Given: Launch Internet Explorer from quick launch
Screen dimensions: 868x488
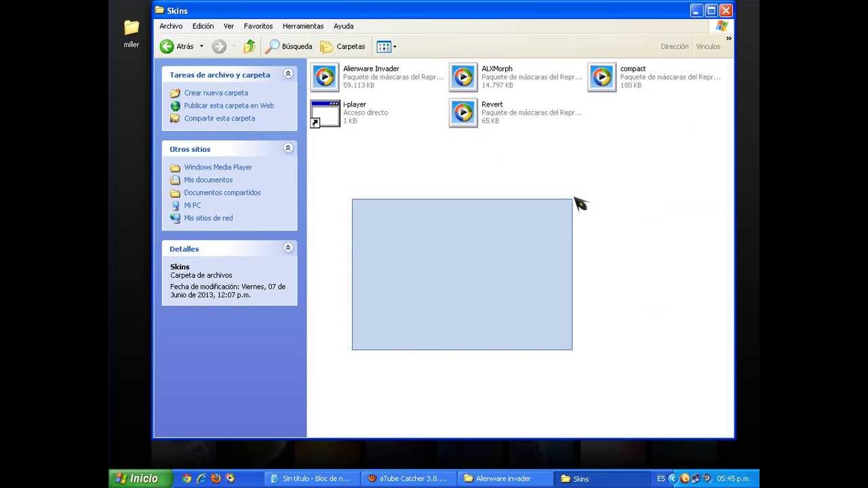Looking at the screenshot, I should coord(201,479).
